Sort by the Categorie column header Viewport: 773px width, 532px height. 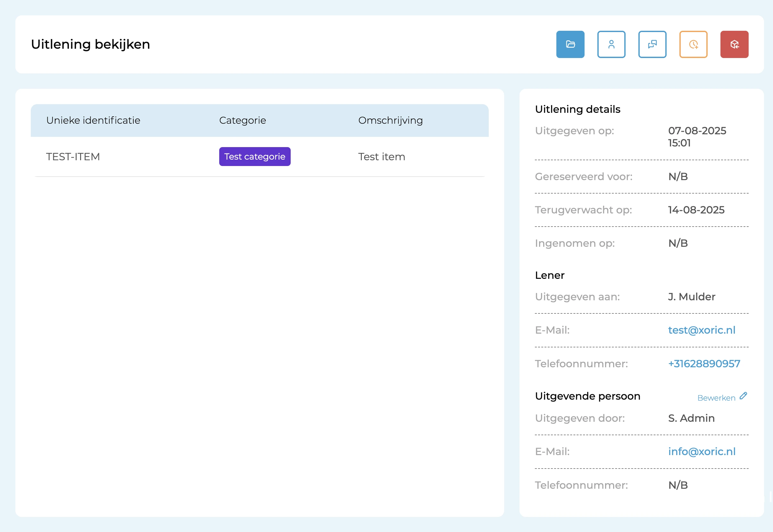coord(242,120)
